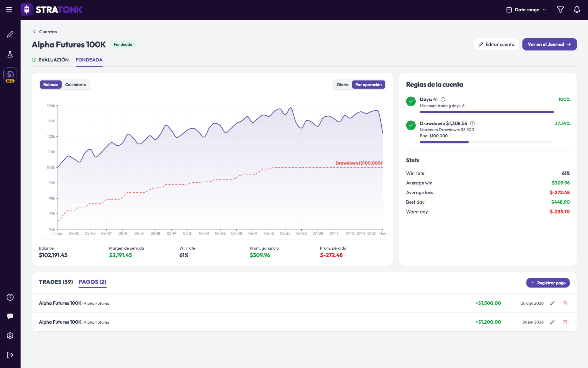Screen dimensions: 588x368
Task: Switch to the EVALUACIÓN tab
Action: [50, 60]
